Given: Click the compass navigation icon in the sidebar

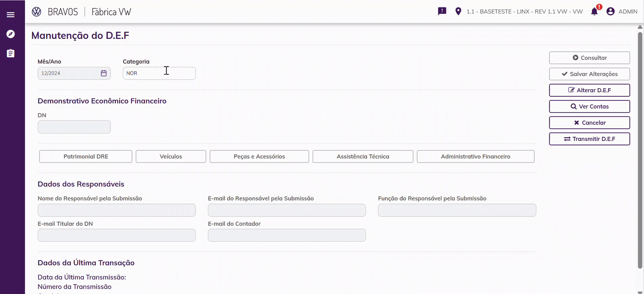Looking at the screenshot, I should coord(11,34).
